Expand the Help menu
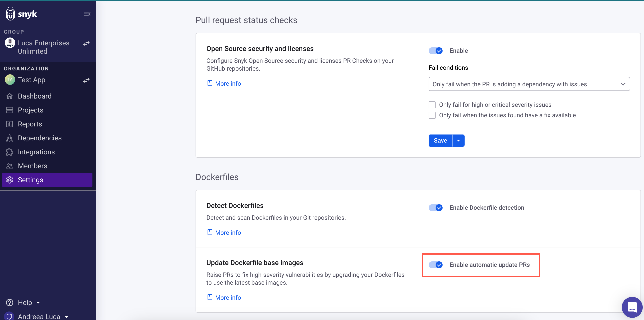644x320 pixels. pyautogui.click(x=24, y=302)
